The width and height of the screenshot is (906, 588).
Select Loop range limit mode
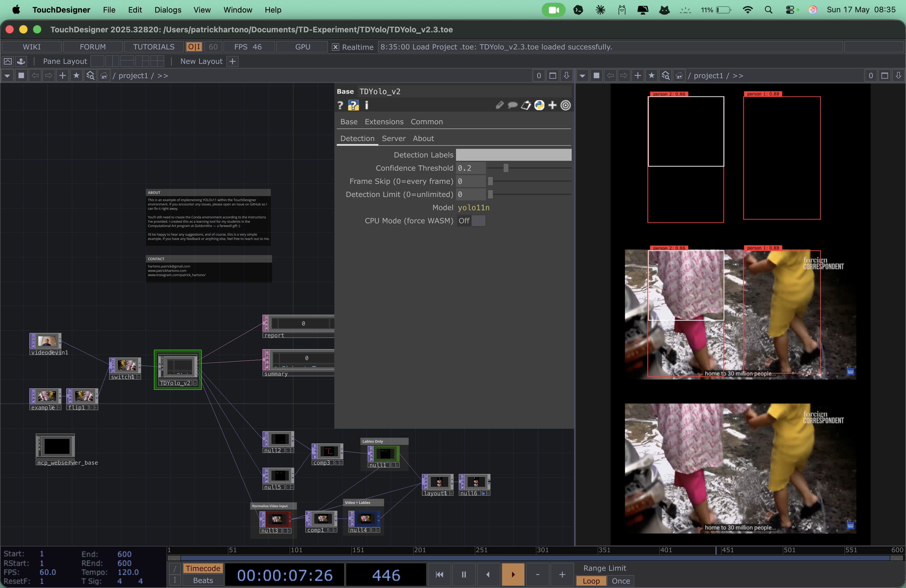(591, 581)
